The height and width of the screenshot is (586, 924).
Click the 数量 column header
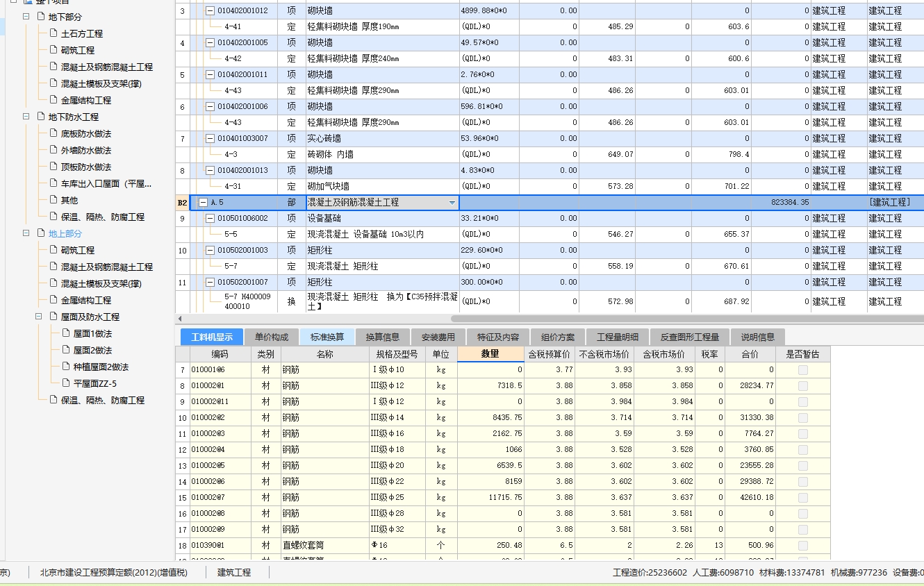(490, 354)
